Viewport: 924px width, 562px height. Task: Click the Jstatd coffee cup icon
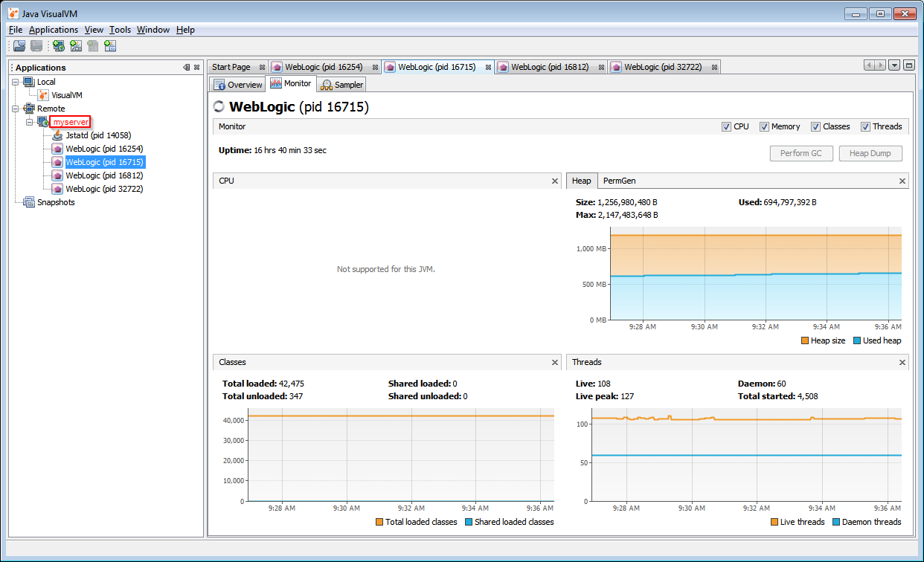tap(57, 135)
